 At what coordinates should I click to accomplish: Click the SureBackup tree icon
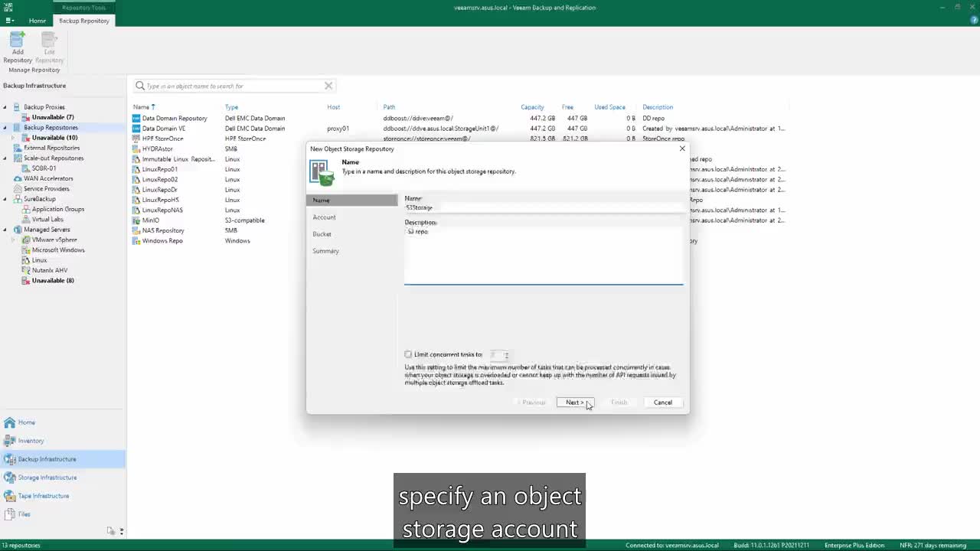[x=17, y=199]
